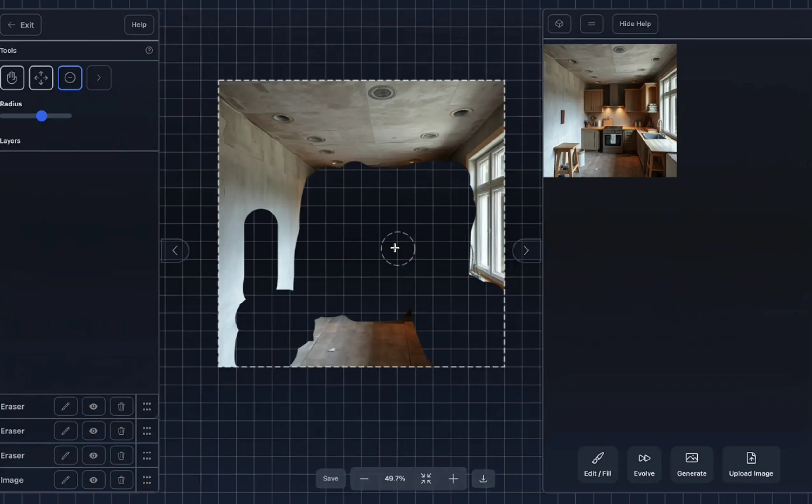Click the Evolve icon
The image size is (812, 504).
click(643, 458)
